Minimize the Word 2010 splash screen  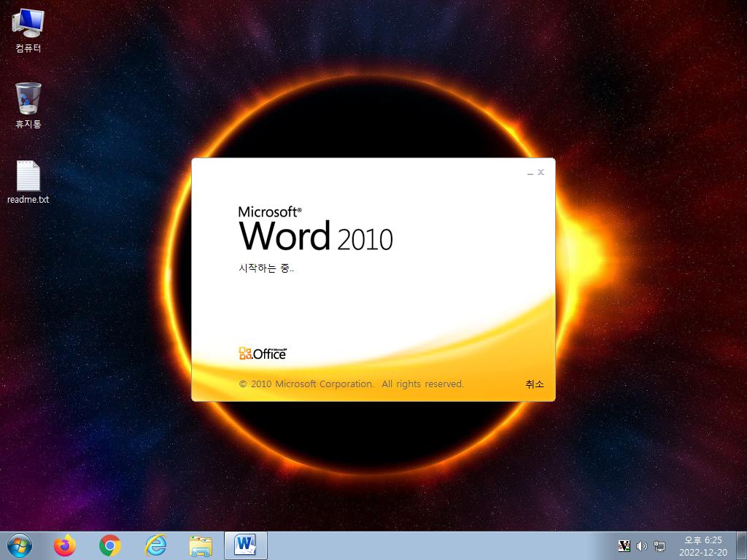pos(530,172)
